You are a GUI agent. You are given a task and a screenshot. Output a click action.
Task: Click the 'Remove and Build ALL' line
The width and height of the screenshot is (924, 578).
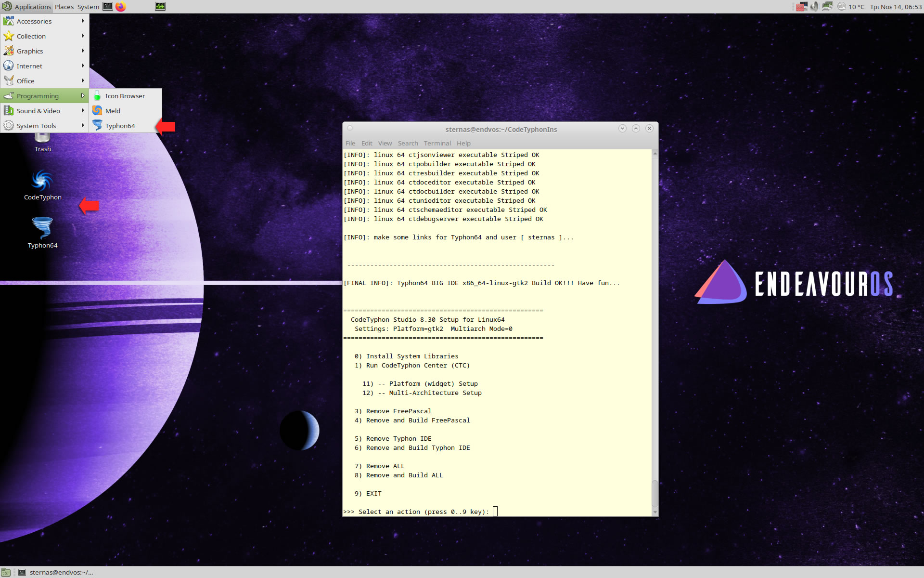(x=398, y=475)
